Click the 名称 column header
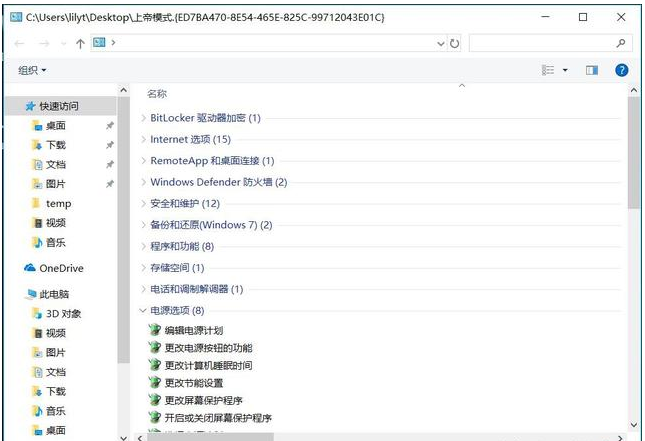This screenshot has width=645, height=441. pyautogui.click(x=157, y=94)
